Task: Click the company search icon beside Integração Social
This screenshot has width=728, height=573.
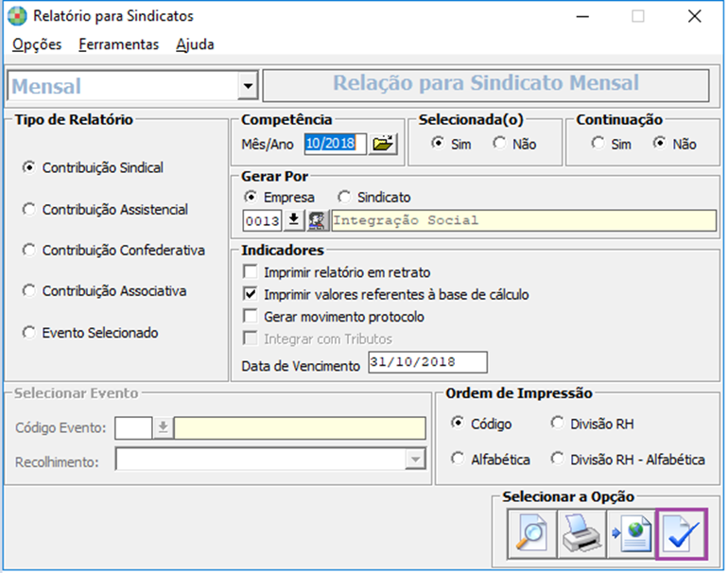Action: [318, 220]
